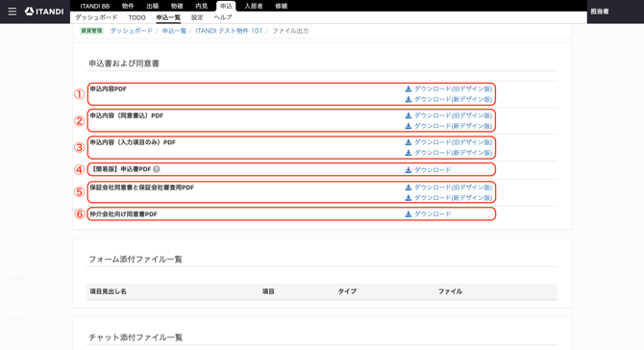The width and height of the screenshot is (644, 350).
Task: Switch to the 物件 top tab
Action: click(128, 6)
